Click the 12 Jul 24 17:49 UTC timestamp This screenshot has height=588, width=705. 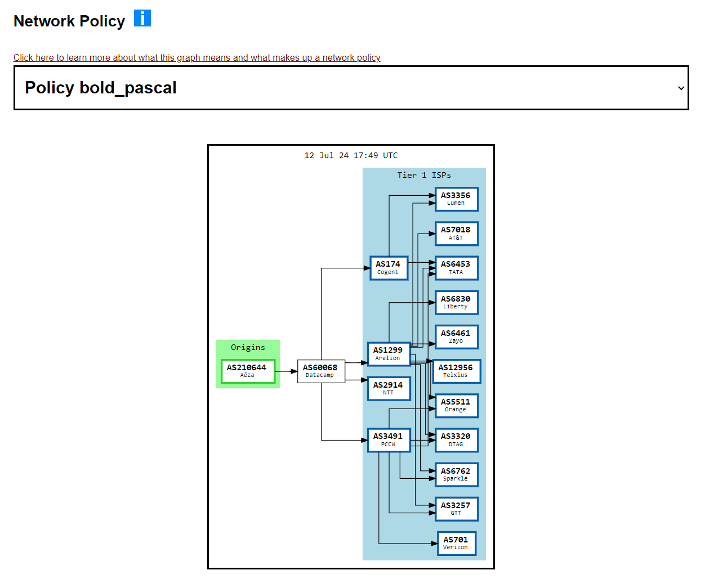pyautogui.click(x=351, y=155)
